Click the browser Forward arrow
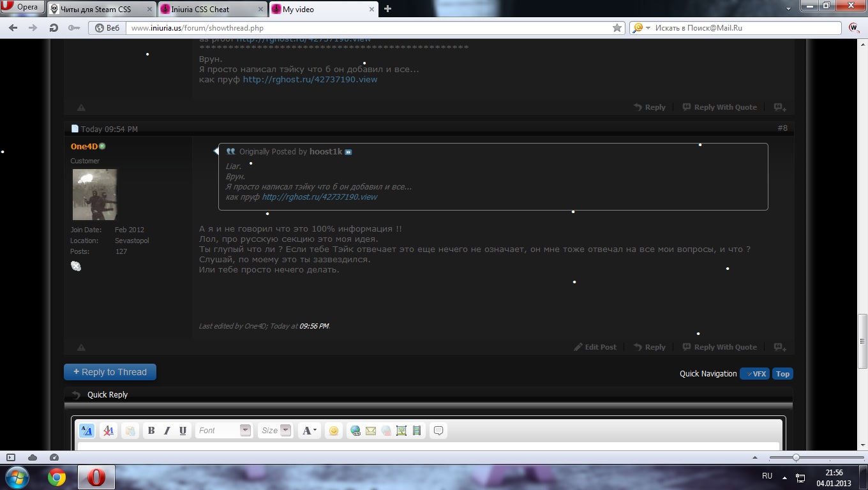The image size is (868, 490). coord(33,28)
